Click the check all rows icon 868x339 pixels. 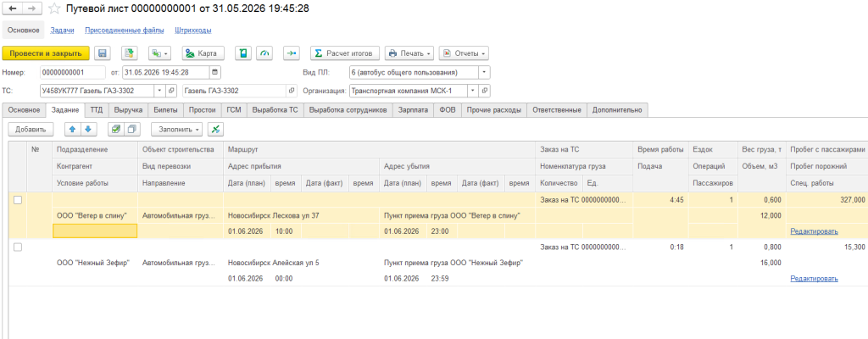click(x=115, y=129)
